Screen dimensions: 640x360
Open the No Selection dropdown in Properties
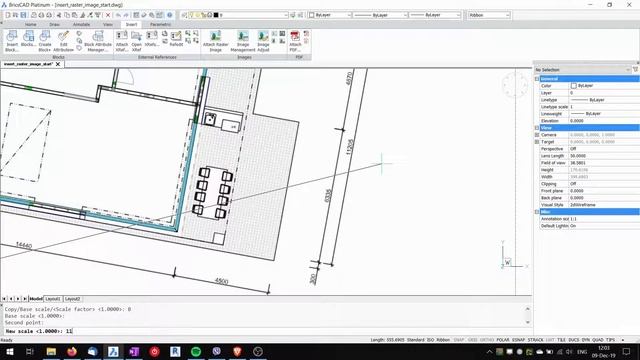582,70
